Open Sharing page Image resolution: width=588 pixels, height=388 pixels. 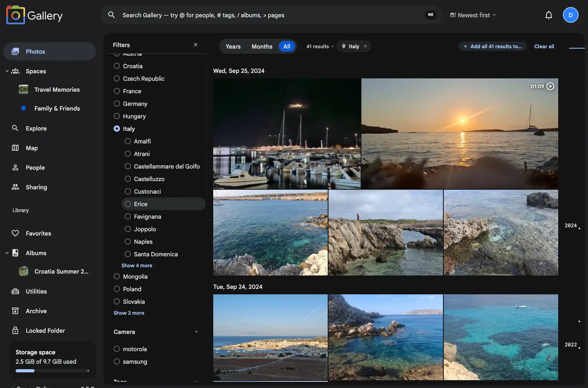point(36,187)
